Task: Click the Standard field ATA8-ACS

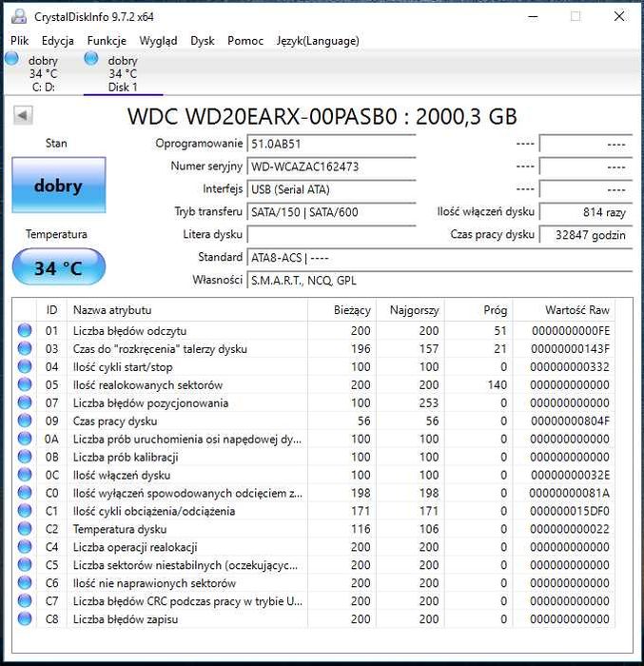Action: (x=439, y=258)
